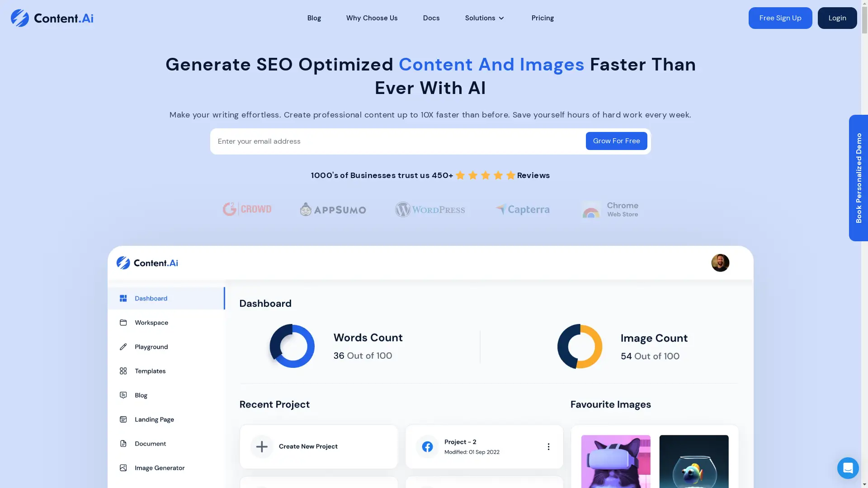Click the Words Count progress ring

[292, 346]
